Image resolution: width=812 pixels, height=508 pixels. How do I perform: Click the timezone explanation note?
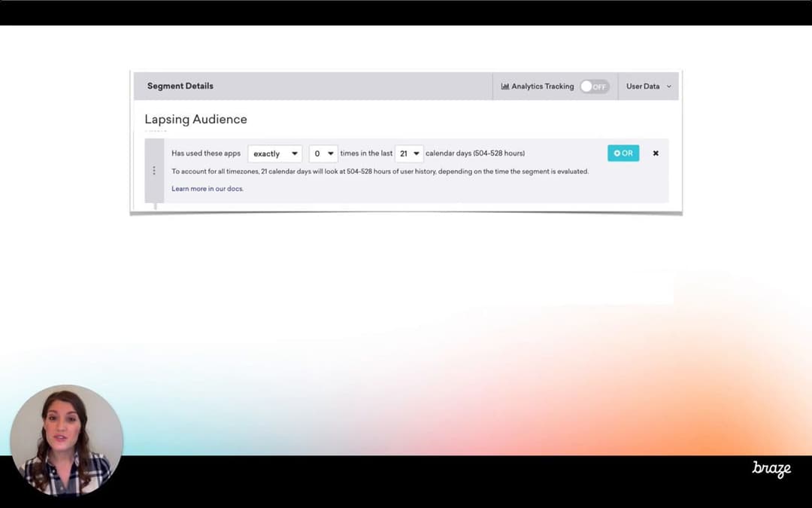pyautogui.click(x=380, y=172)
